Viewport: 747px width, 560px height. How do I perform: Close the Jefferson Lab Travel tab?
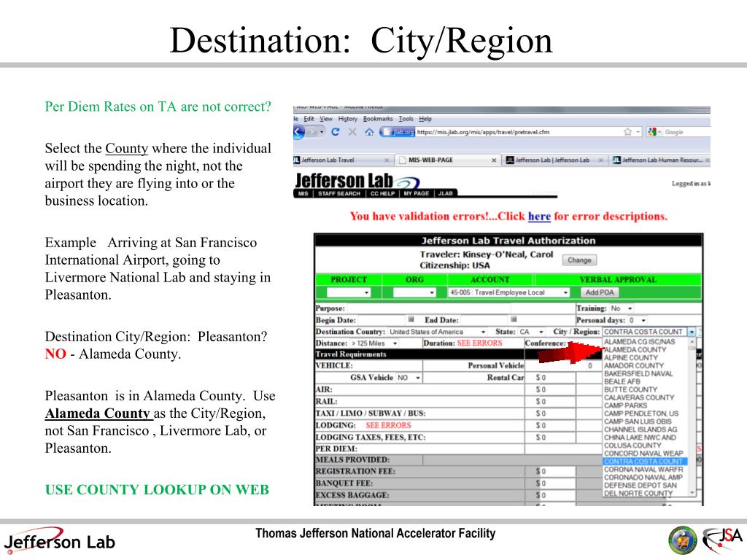point(387,160)
